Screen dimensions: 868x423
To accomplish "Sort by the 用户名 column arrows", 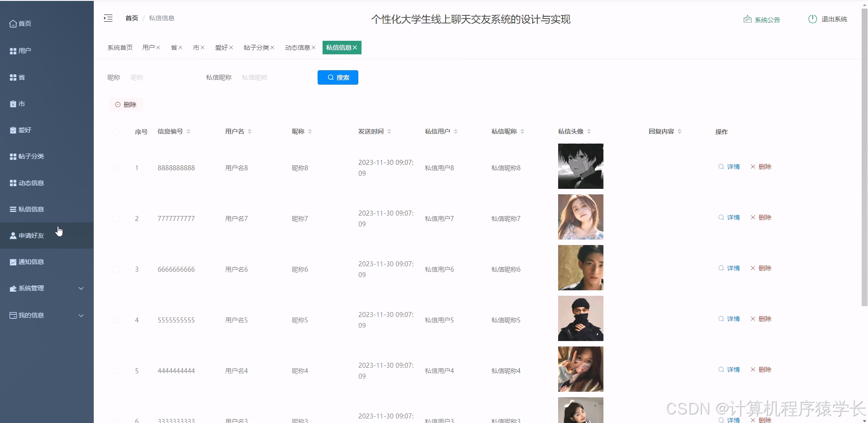I will pyautogui.click(x=250, y=131).
